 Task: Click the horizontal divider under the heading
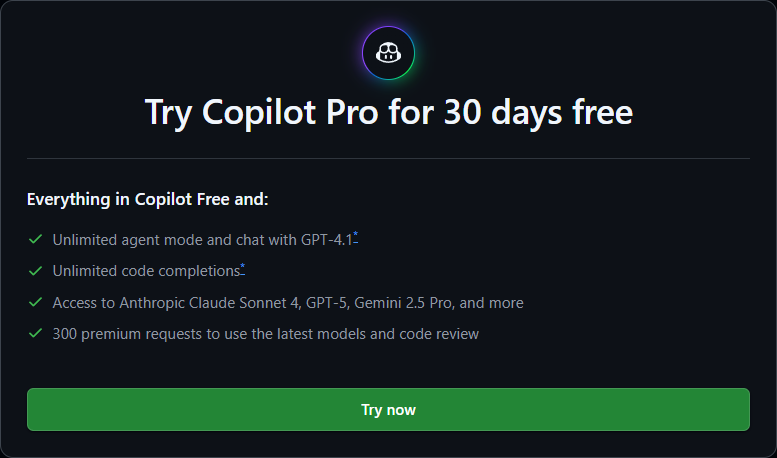(388, 158)
